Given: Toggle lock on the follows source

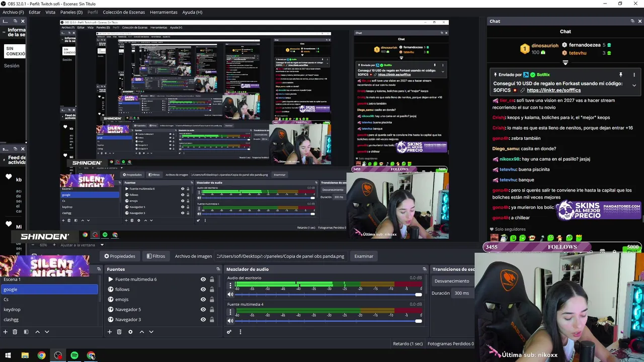Looking at the screenshot, I should pyautogui.click(x=212, y=290).
